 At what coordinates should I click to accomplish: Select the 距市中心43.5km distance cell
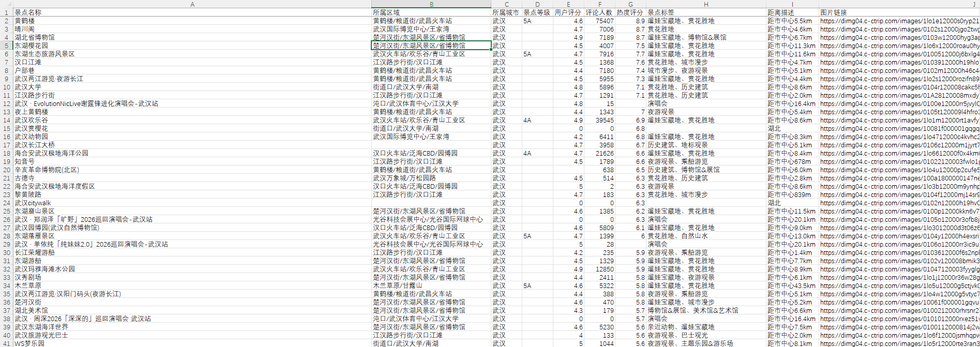coord(792,285)
